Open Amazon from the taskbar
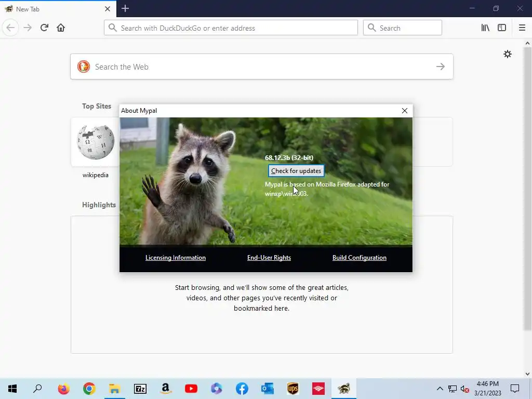Viewport: 532px width, 399px height. point(166,389)
